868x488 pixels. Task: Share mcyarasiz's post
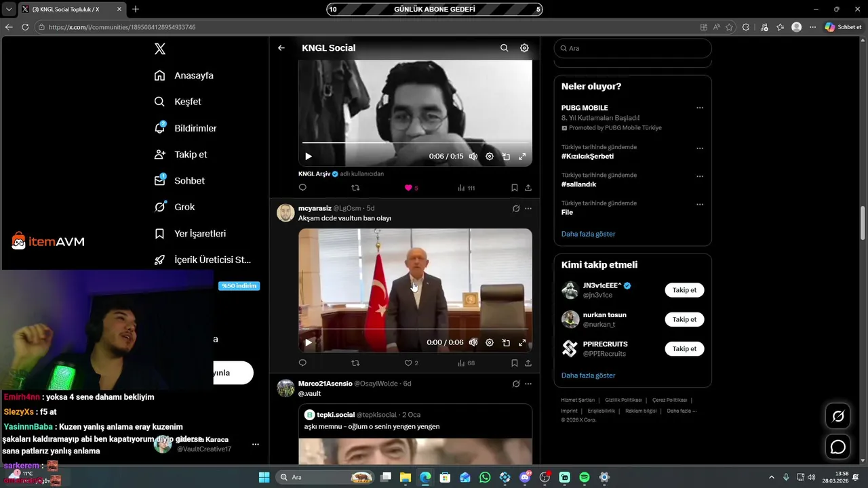[528, 363]
